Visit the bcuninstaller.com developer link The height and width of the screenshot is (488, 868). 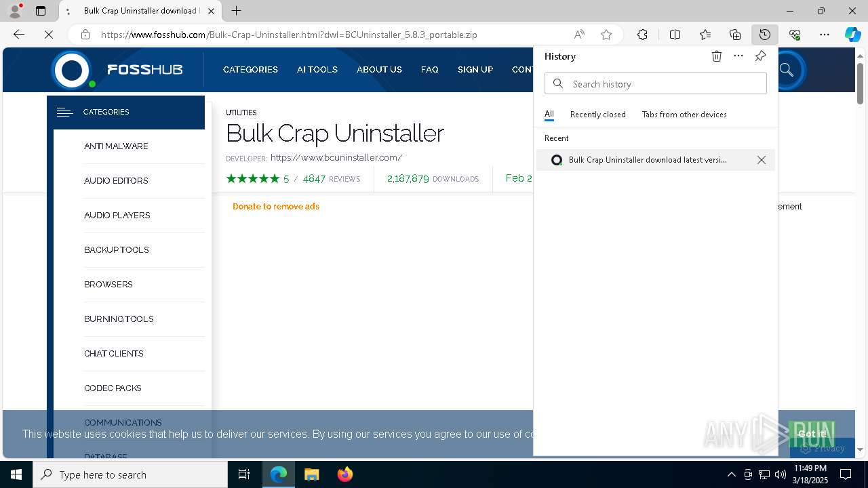[x=336, y=158]
